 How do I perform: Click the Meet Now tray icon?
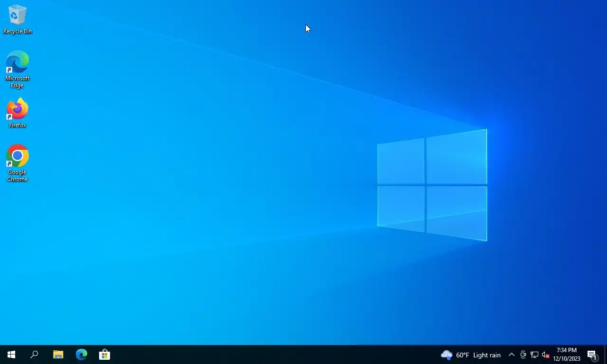pyautogui.click(x=523, y=355)
